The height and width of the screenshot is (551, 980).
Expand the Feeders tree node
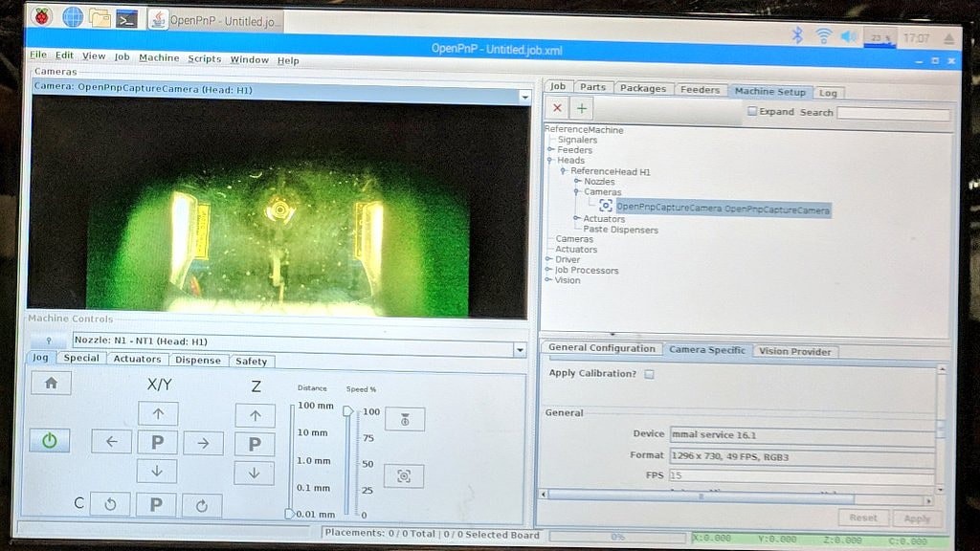tap(550, 150)
